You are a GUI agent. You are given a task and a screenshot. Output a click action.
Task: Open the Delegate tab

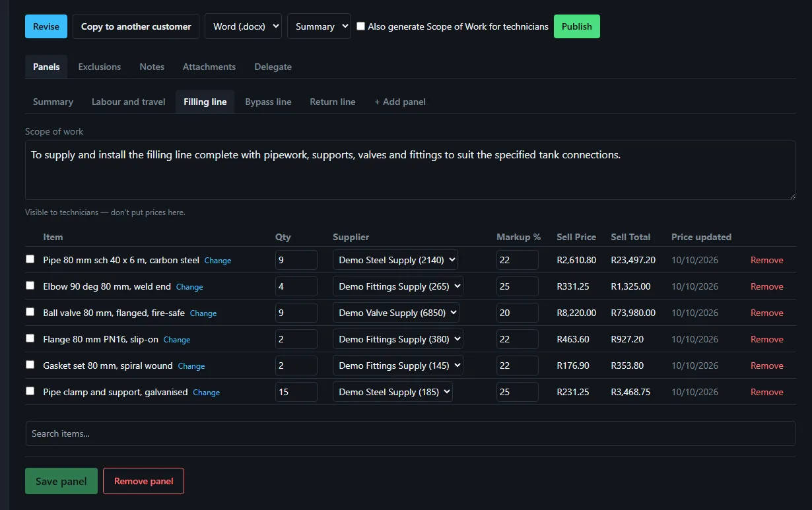coord(273,67)
